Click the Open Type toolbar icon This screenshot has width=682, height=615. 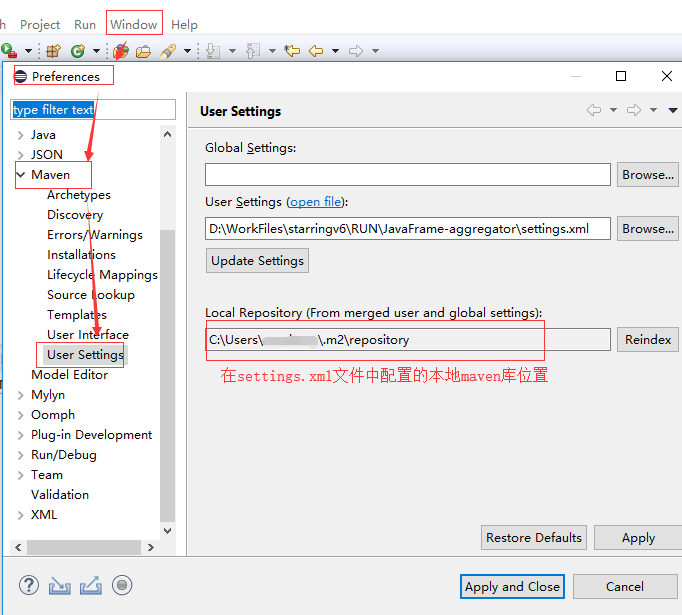(x=121, y=51)
